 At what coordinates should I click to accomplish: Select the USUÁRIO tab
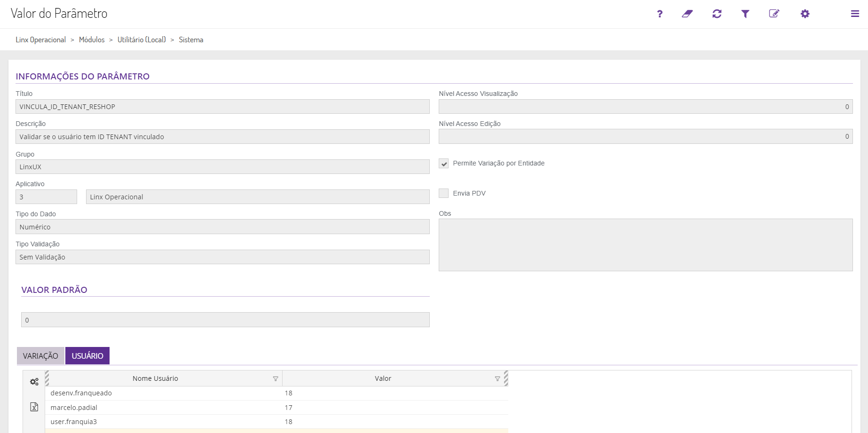pyautogui.click(x=87, y=356)
